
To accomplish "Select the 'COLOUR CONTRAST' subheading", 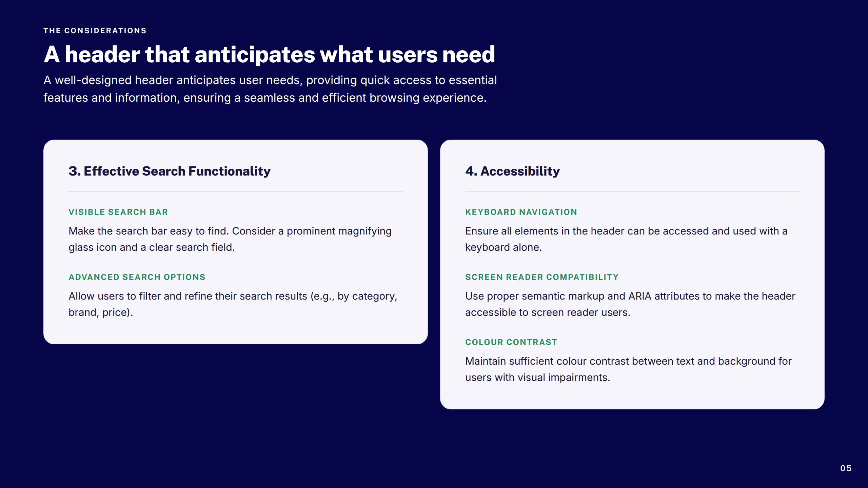I will coord(511,342).
